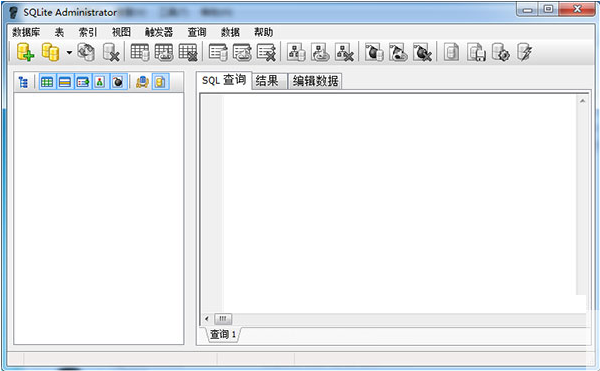Click the create table toolbar icon
Screen dimensions: 600x371
click(140, 52)
